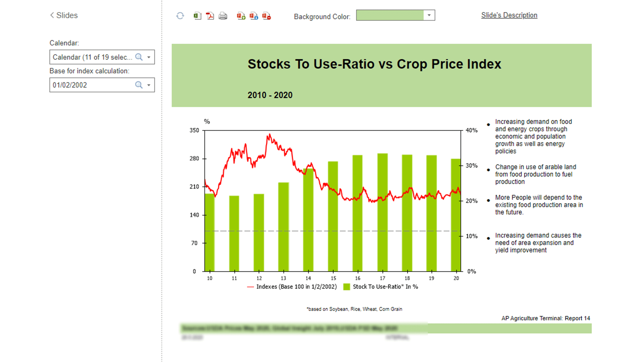Click the Calendar field search magnifier icon
This screenshot has width=644, height=362.
[139, 57]
